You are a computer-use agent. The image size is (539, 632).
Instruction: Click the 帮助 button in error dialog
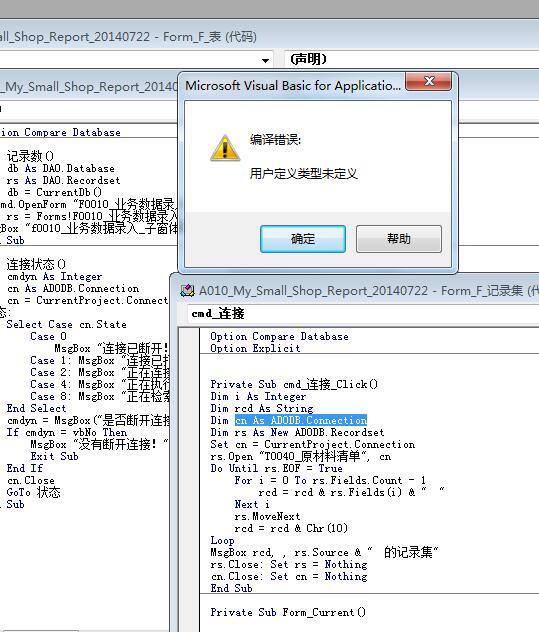(x=399, y=239)
